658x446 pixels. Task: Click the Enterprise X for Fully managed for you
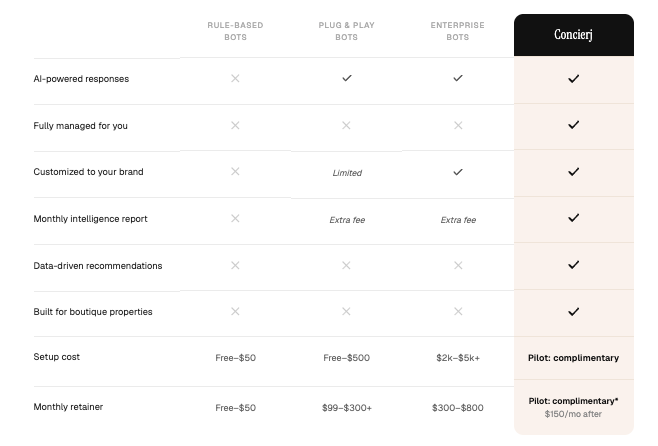[x=458, y=125]
